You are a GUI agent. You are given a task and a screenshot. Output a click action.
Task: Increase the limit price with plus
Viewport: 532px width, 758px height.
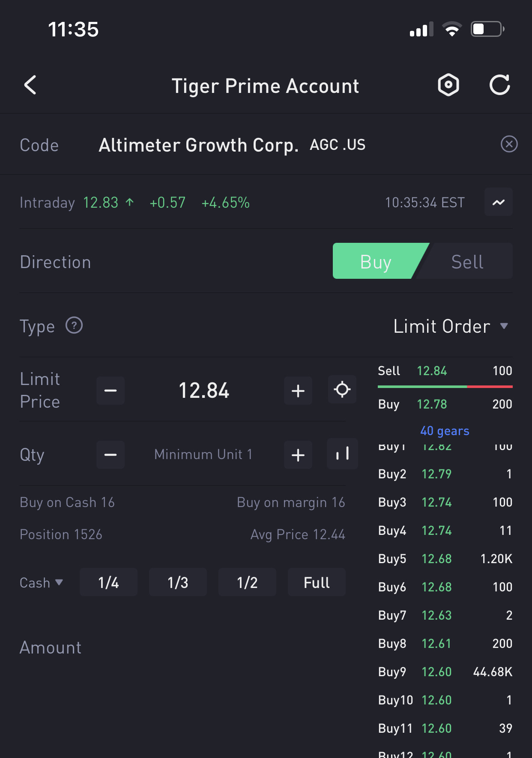pos(298,391)
